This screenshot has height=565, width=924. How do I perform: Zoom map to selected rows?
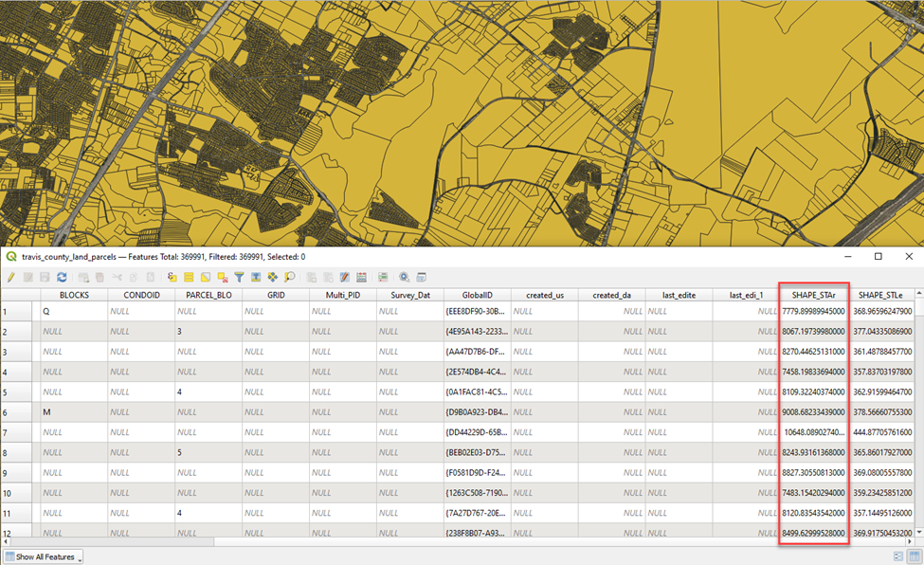tap(289, 278)
